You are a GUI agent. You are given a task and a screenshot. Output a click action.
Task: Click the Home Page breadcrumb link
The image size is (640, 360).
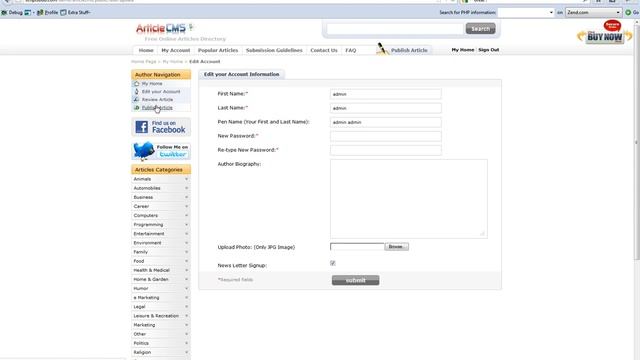(144, 62)
